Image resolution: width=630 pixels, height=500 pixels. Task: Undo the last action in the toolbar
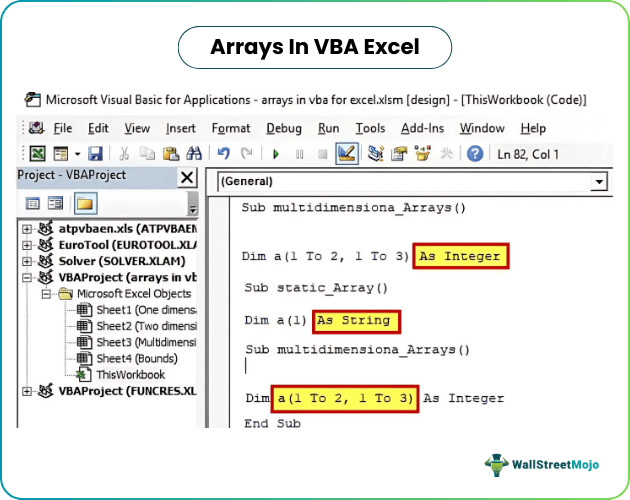[x=223, y=154]
